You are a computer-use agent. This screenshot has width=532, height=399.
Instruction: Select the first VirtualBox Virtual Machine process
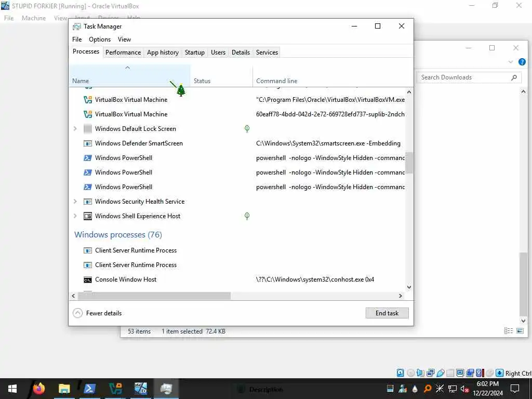click(x=237, y=100)
